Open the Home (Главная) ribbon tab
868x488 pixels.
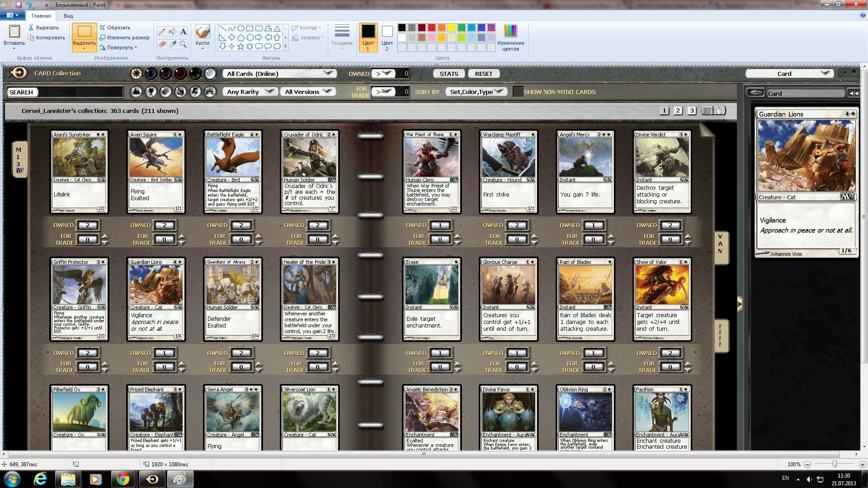(x=41, y=16)
